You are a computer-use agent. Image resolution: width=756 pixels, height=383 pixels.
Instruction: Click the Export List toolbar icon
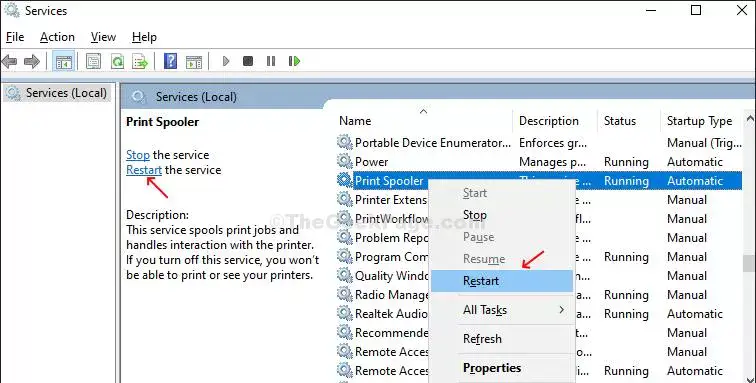140,61
